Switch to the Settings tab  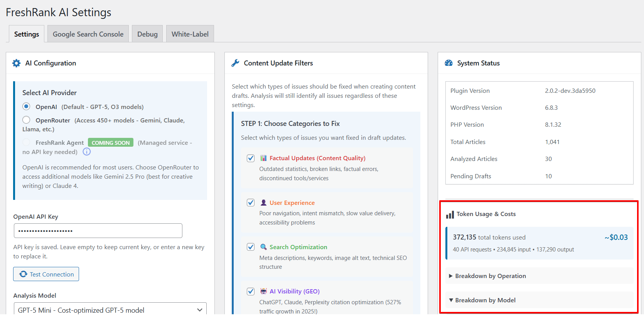[27, 34]
